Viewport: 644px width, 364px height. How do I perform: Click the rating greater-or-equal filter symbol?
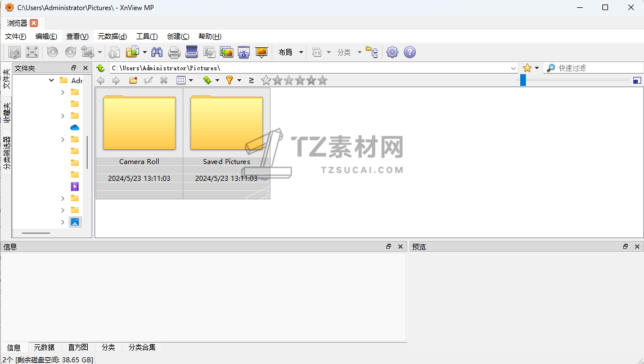click(x=251, y=80)
